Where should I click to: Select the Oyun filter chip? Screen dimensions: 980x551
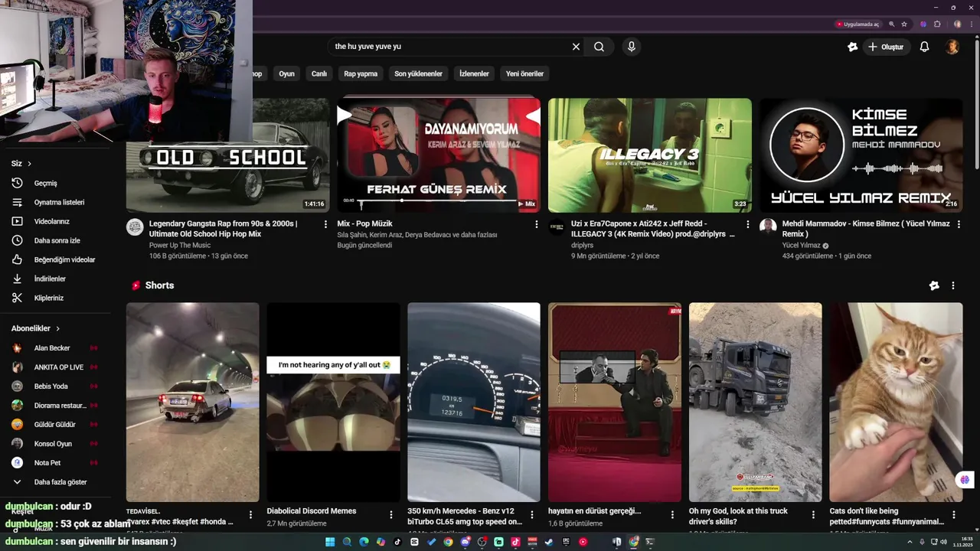tap(286, 73)
